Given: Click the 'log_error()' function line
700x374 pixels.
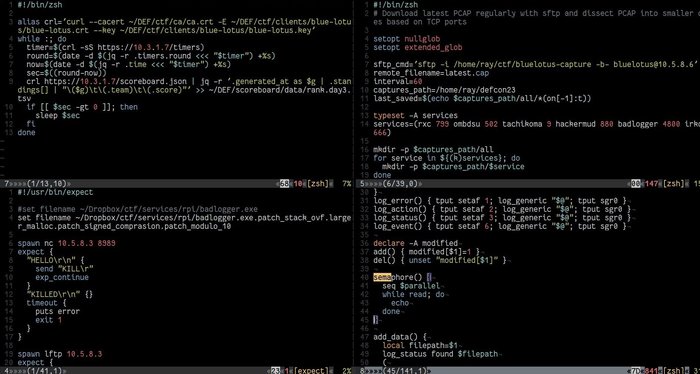Looking at the screenshot, I should click(500, 201).
